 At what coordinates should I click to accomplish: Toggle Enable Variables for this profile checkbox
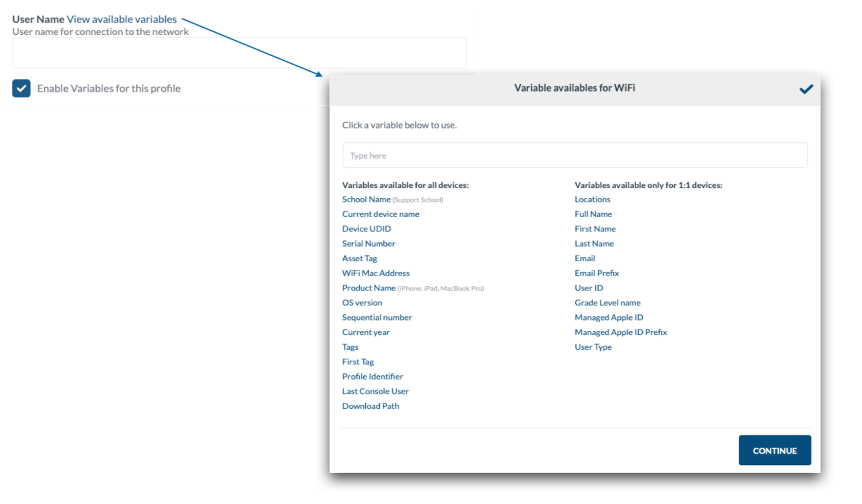coord(21,89)
